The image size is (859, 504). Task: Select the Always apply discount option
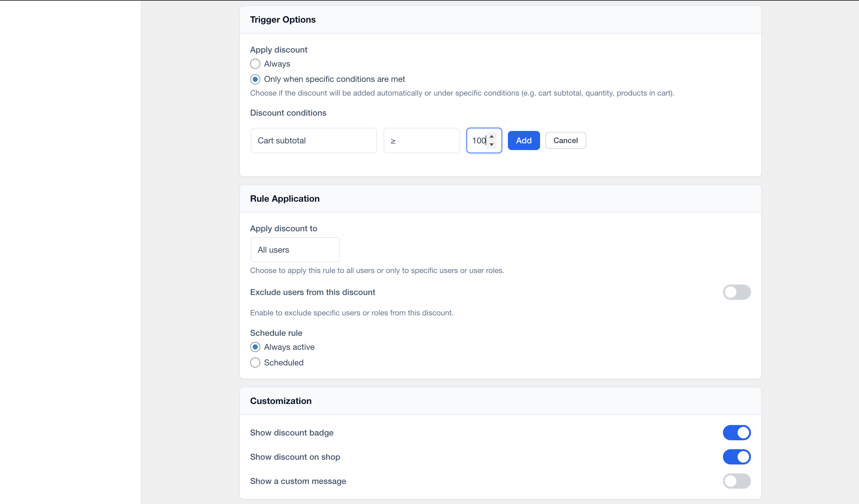[x=255, y=64]
